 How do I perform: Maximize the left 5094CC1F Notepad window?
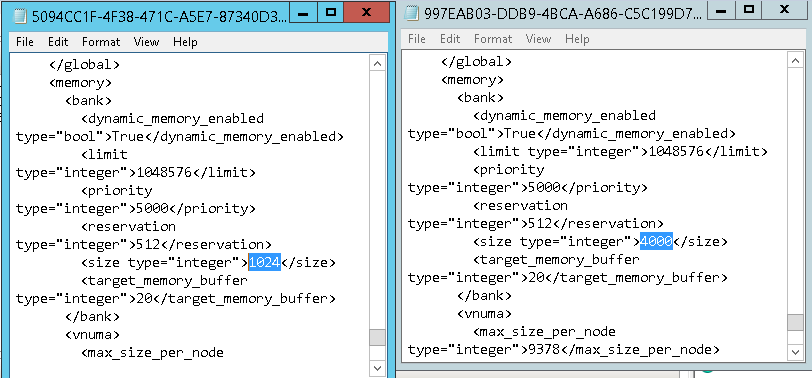[x=331, y=13]
